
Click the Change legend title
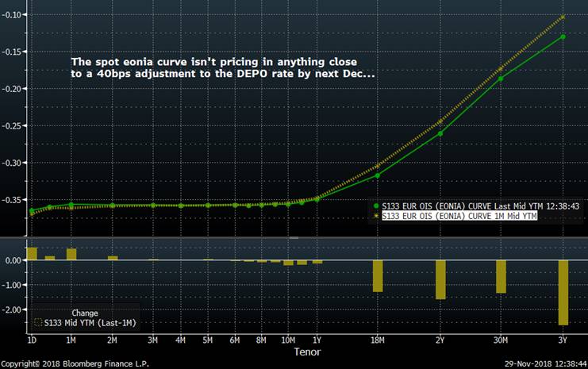point(85,313)
